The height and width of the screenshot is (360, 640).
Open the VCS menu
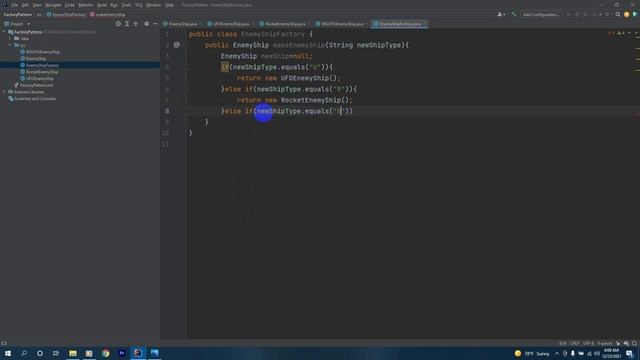pos(139,5)
